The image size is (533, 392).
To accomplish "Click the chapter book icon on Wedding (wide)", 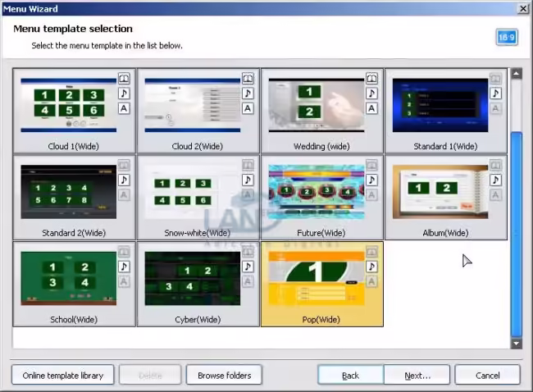I will click(x=372, y=79).
